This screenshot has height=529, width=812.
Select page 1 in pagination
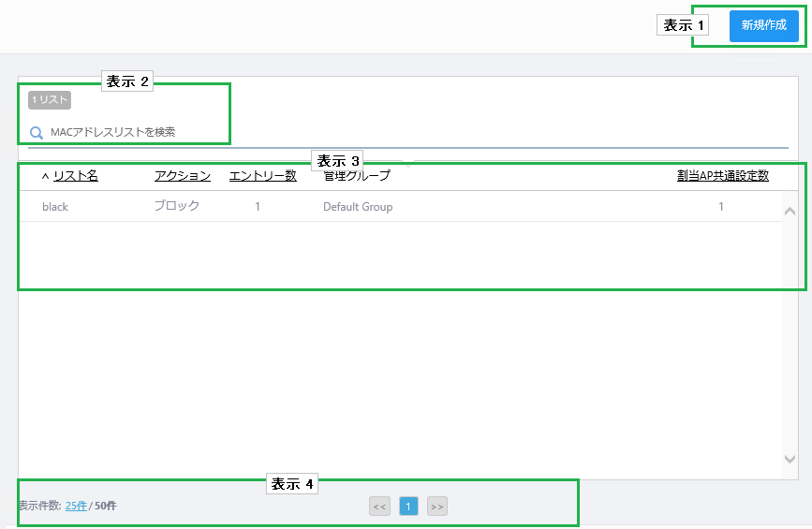408,507
